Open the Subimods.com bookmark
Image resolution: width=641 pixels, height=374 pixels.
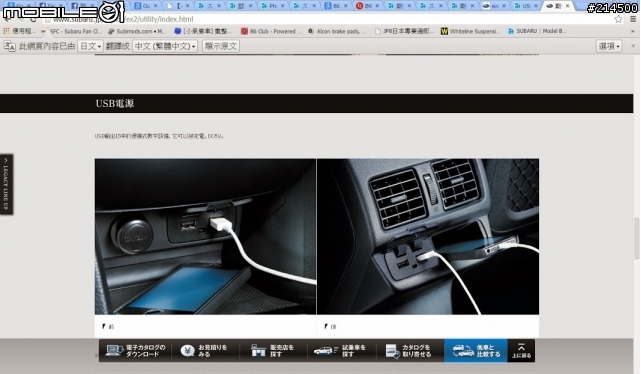137,31
